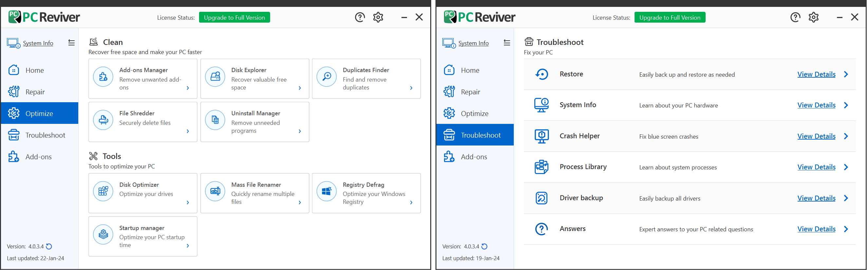Expand Mass File Renamer card arrow
Viewport: 868px width, 270px height.
pyautogui.click(x=300, y=202)
